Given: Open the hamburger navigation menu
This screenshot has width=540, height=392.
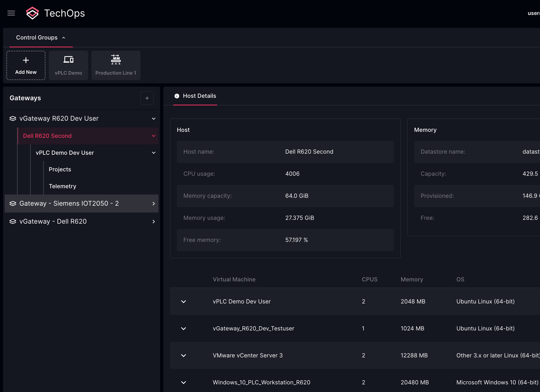Looking at the screenshot, I should coord(11,13).
